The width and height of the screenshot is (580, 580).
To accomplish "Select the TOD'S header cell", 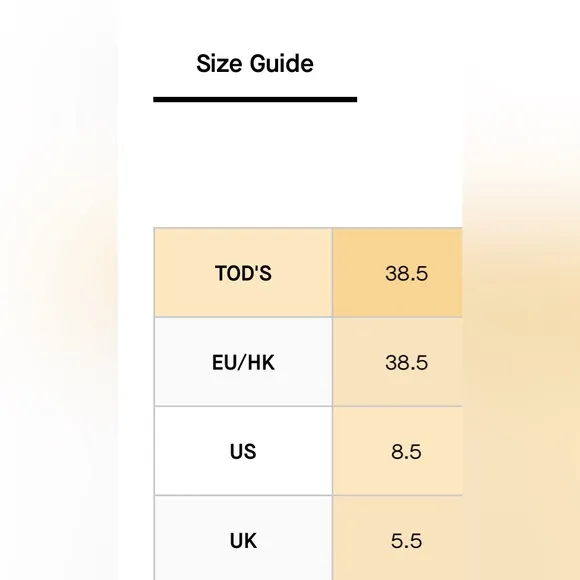I will pos(243,273).
